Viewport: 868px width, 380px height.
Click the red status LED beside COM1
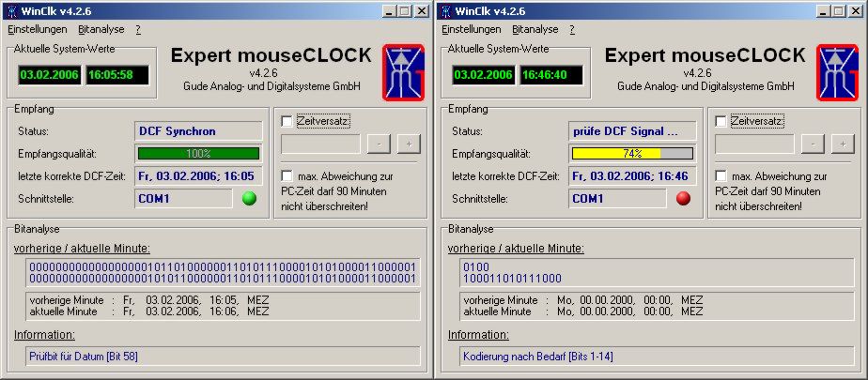[684, 199]
